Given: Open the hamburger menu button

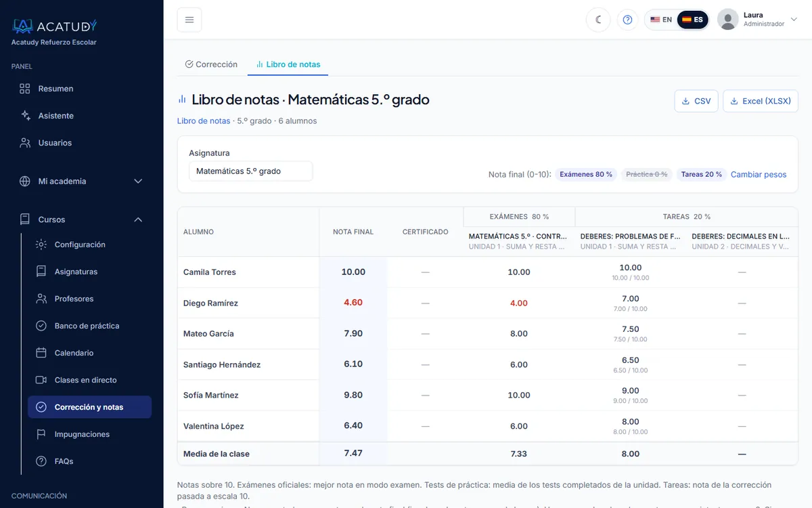Looking at the screenshot, I should [189, 20].
